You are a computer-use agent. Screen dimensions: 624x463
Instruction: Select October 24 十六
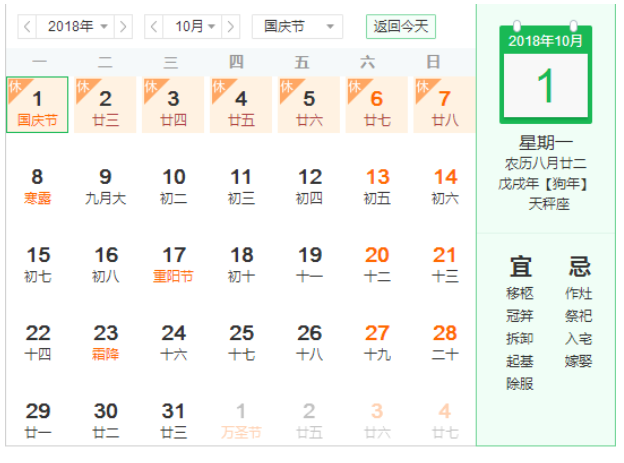point(173,342)
